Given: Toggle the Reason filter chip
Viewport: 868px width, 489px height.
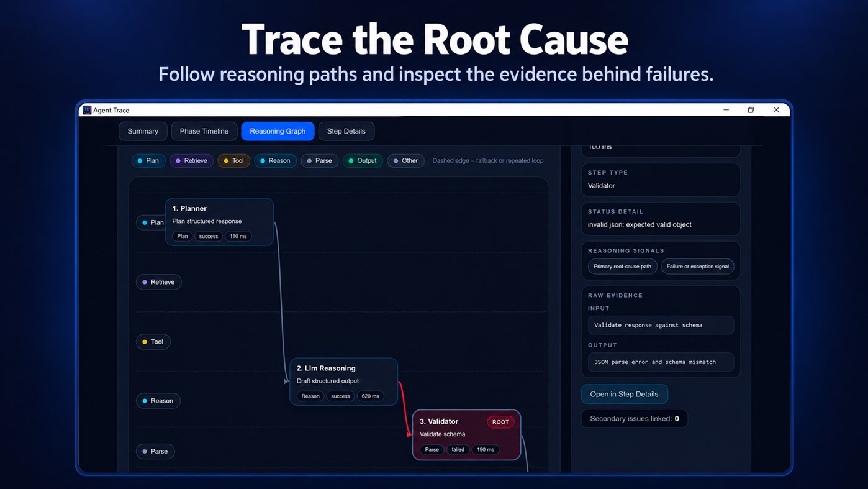Looking at the screenshot, I should pyautogui.click(x=275, y=160).
